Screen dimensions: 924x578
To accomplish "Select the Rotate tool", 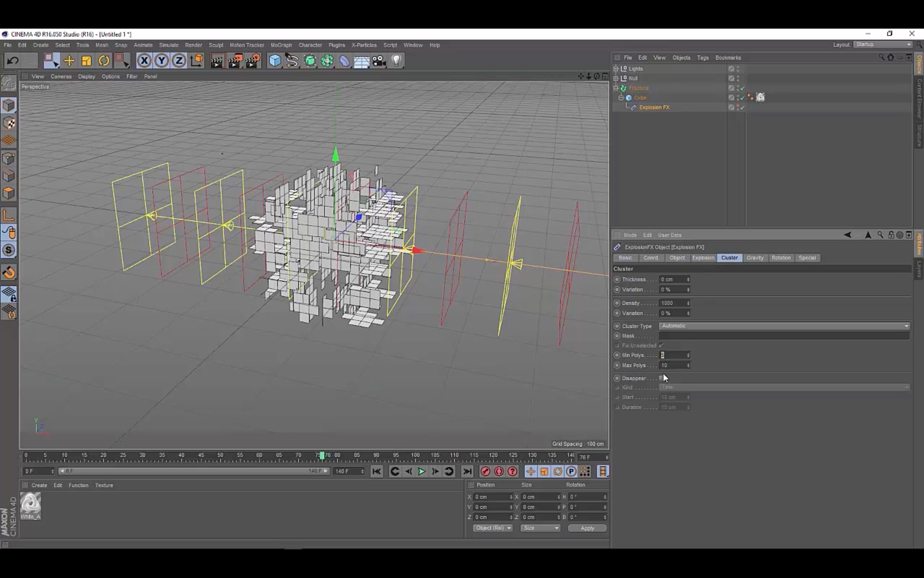I will coord(104,61).
